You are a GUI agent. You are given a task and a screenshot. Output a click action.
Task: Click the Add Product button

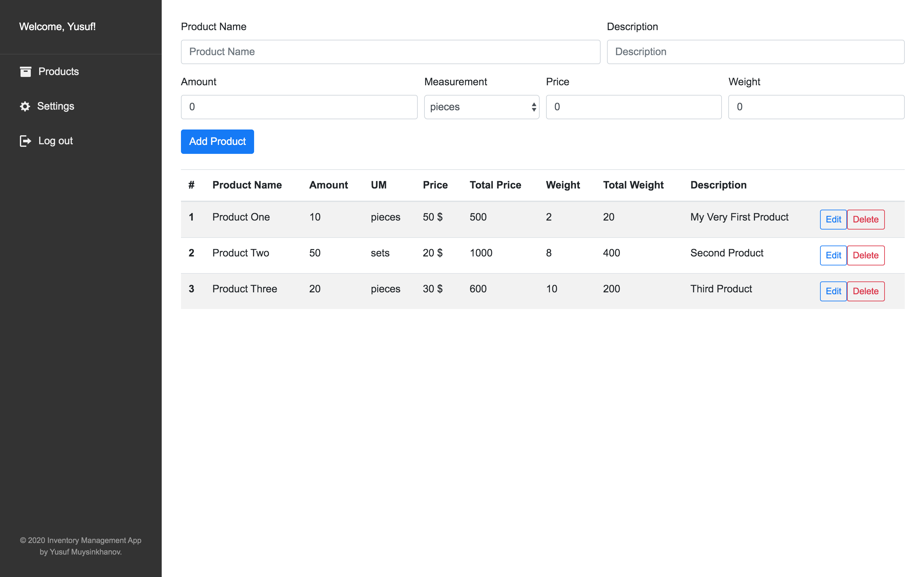pos(218,141)
